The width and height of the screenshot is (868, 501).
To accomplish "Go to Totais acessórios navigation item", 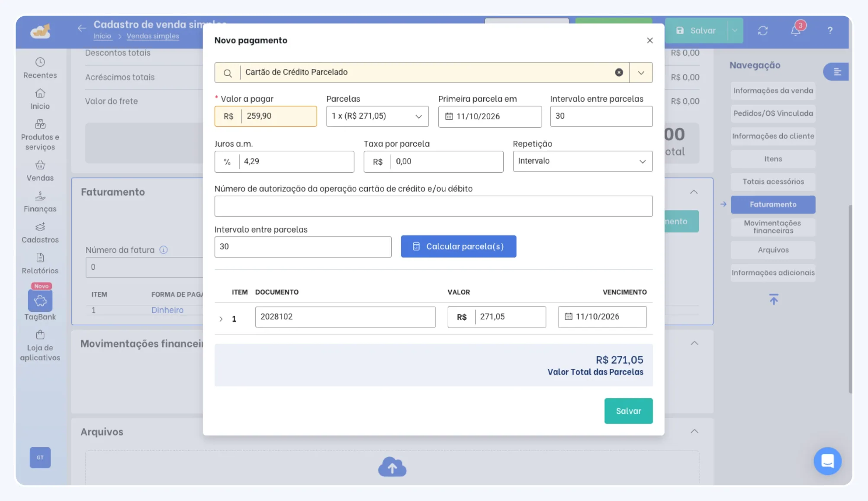I will [773, 181].
